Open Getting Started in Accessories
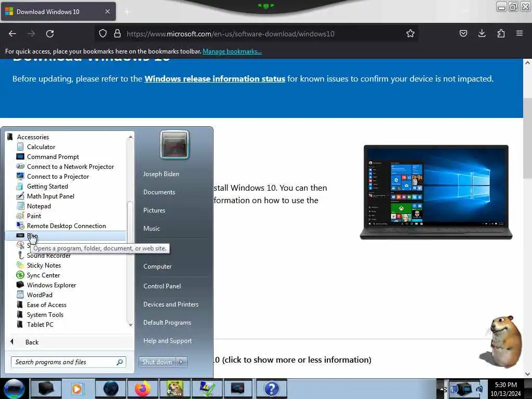The height and width of the screenshot is (399, 532). coord(47,187)
